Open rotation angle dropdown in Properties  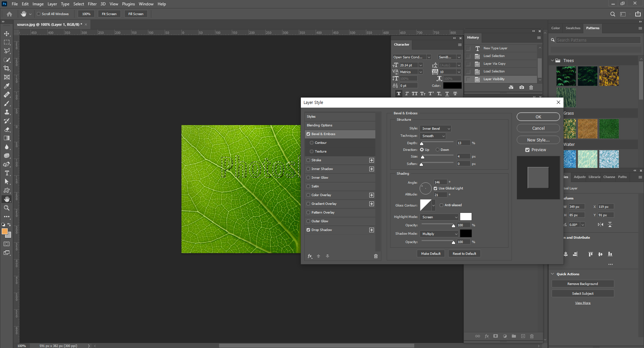pyautogui.click(x=583, y=225)
